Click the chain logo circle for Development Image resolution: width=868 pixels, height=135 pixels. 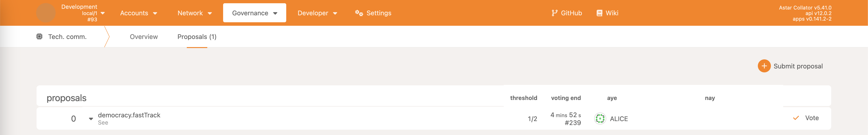46,13
